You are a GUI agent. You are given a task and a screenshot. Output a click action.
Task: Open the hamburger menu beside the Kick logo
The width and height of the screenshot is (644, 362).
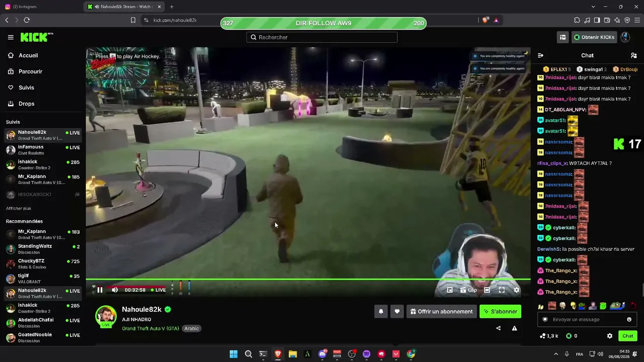[11, 37]
